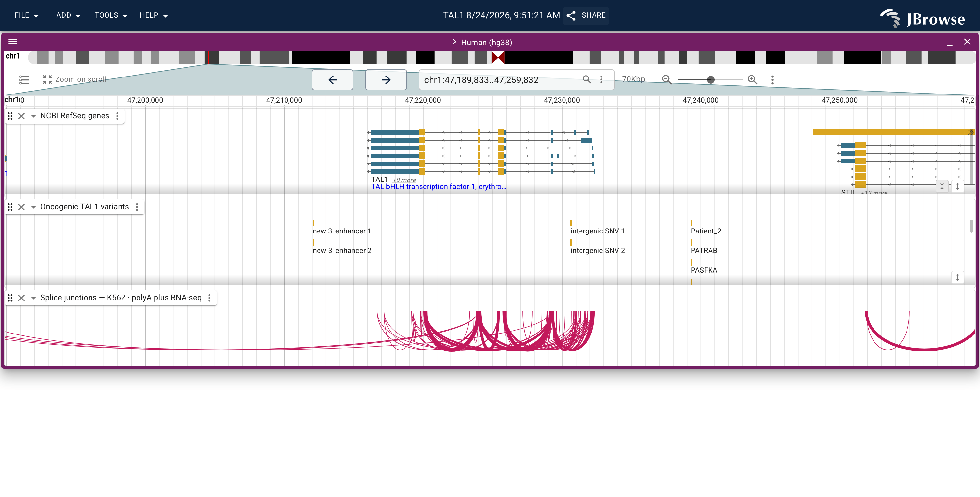
Task: Toggle Zoom on scroll
Action: point(74,79)
